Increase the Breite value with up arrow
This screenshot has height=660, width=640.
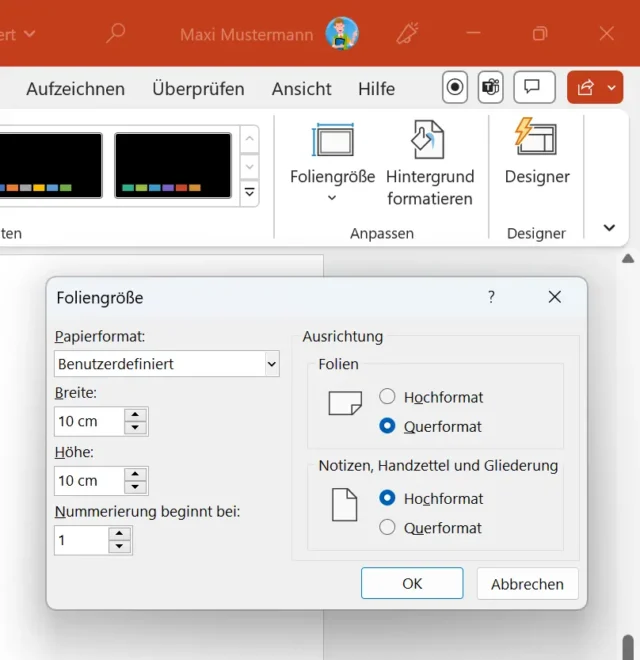(136, 415)
